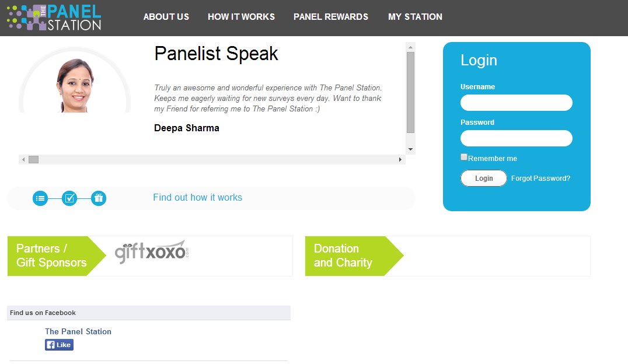Click the Forgot Password link
The image size is (628, 364).
(540, 178)
